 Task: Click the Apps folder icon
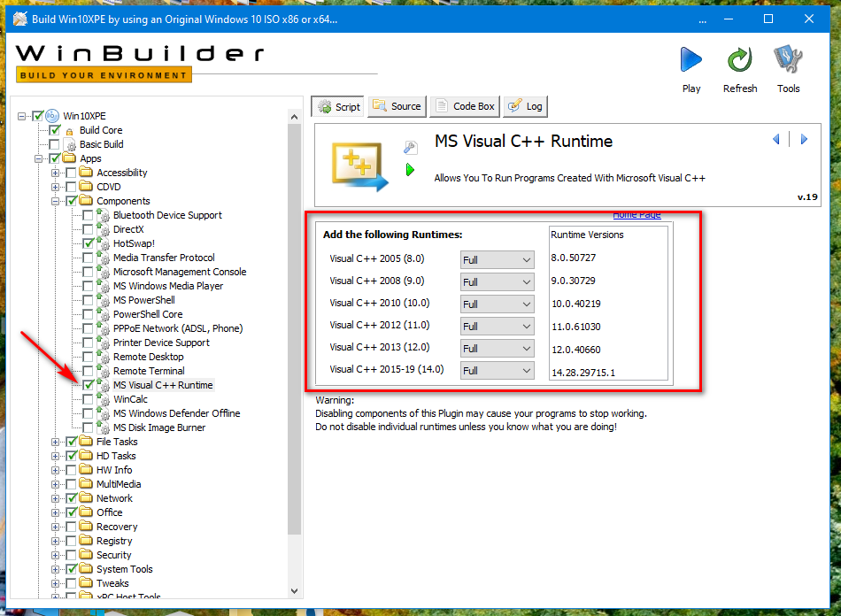69,158
